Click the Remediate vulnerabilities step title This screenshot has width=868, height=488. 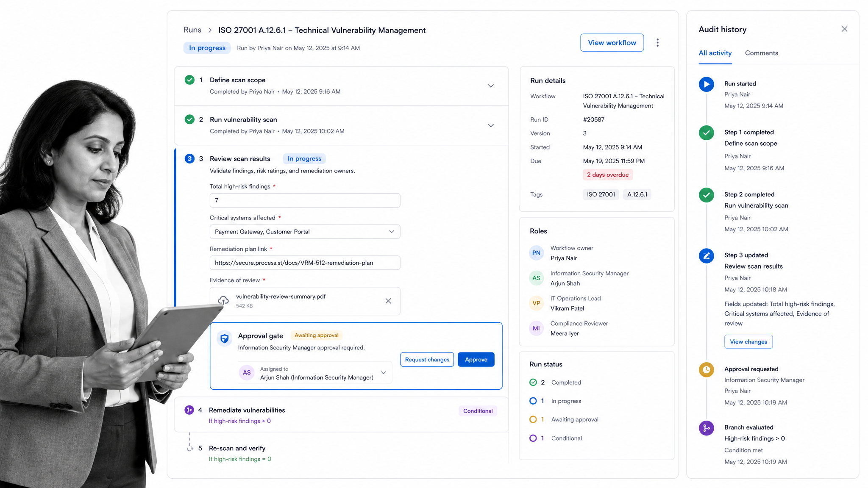coord(247,410)
